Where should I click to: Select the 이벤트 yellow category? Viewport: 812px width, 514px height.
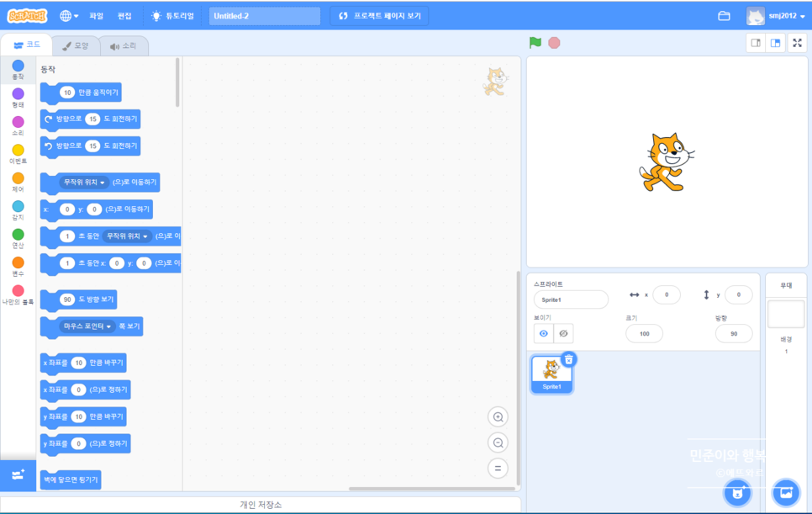coord(18,154)
